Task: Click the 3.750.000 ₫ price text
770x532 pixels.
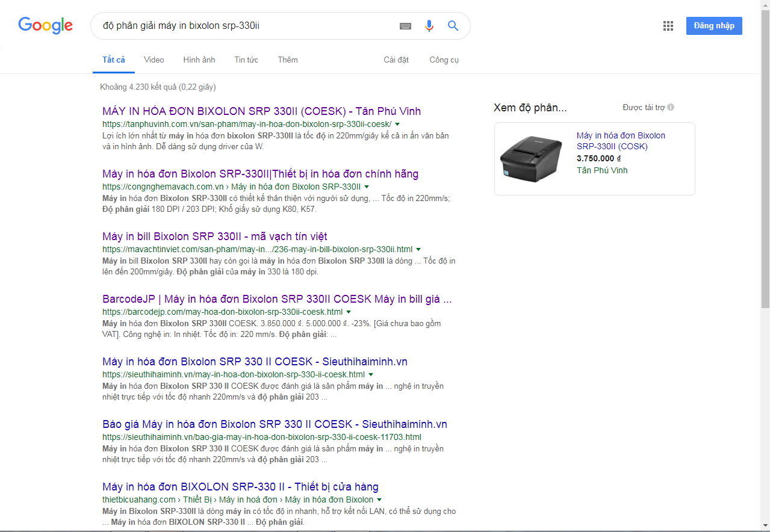Action: (x=599, y=158)
